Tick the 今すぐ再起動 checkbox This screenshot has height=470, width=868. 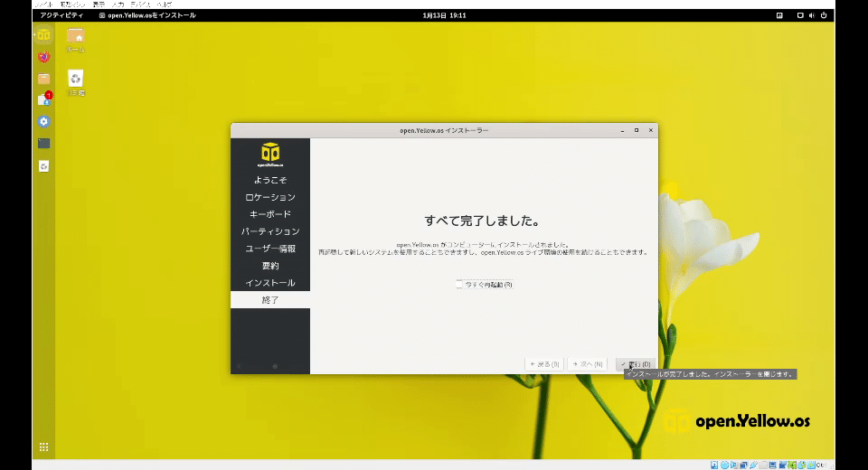[x=459, y=285]
